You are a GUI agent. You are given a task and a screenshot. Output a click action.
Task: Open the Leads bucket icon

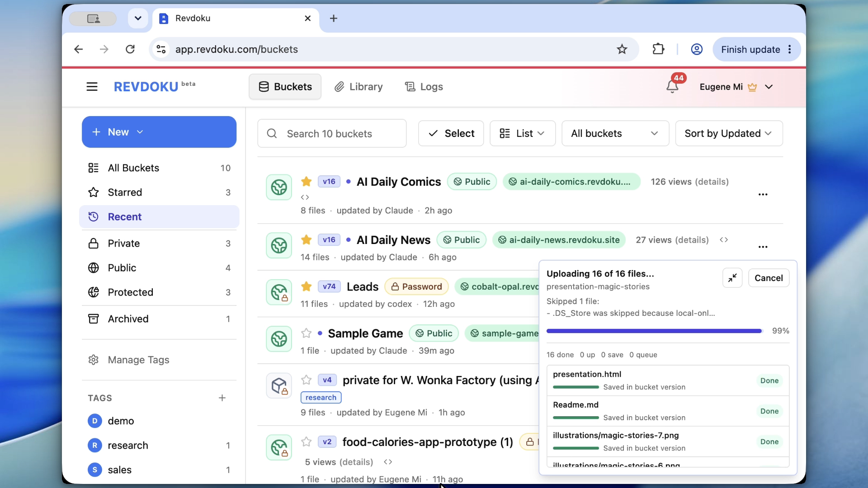tap(279, 292)
